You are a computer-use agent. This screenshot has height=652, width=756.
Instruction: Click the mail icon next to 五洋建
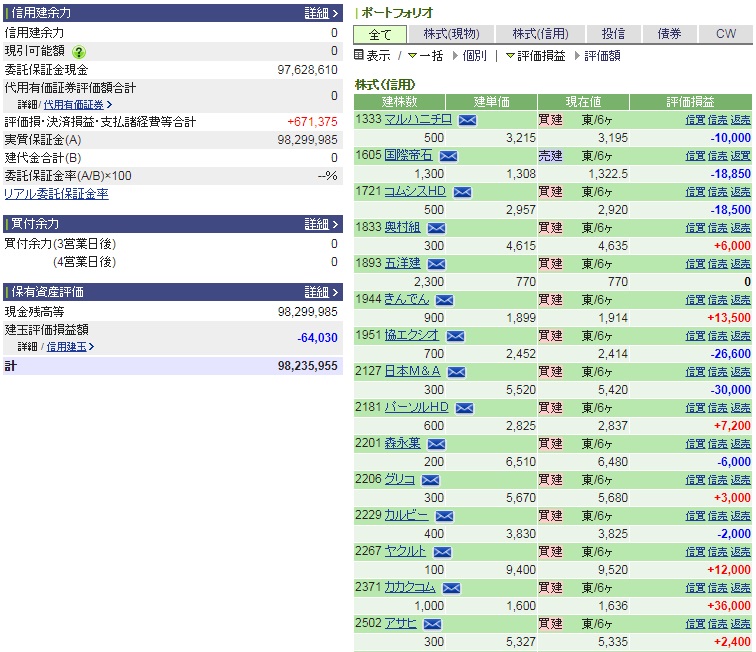(x=436, y=264)
